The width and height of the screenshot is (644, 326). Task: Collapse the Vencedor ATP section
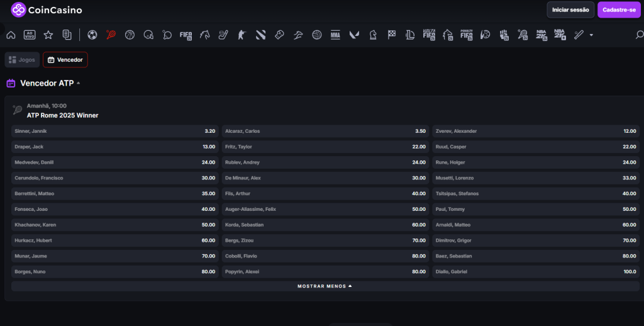tap(79, 83)
